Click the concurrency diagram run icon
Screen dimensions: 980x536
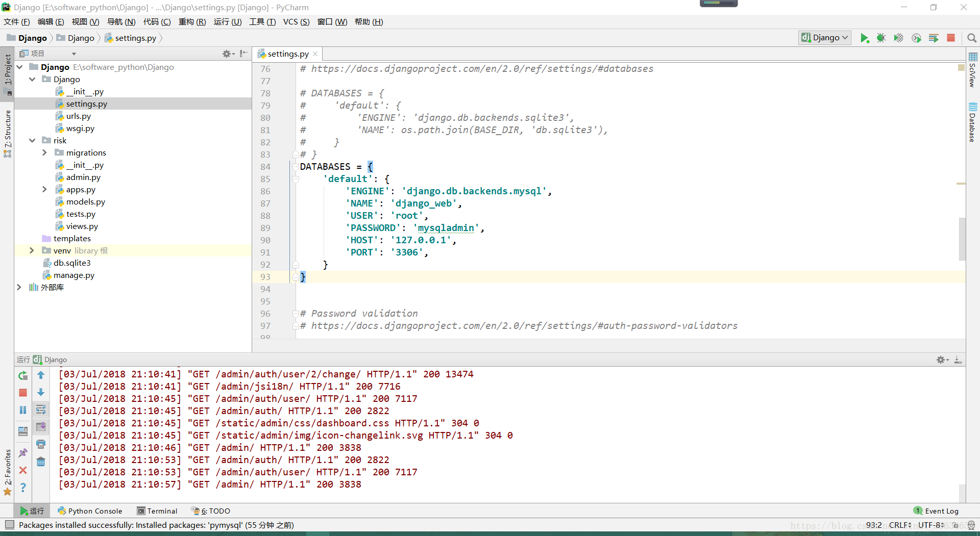coord(934,38)
